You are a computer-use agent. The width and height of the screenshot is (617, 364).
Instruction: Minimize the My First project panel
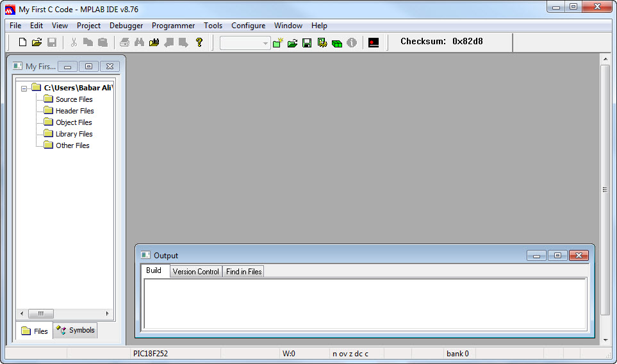point(68,67)
